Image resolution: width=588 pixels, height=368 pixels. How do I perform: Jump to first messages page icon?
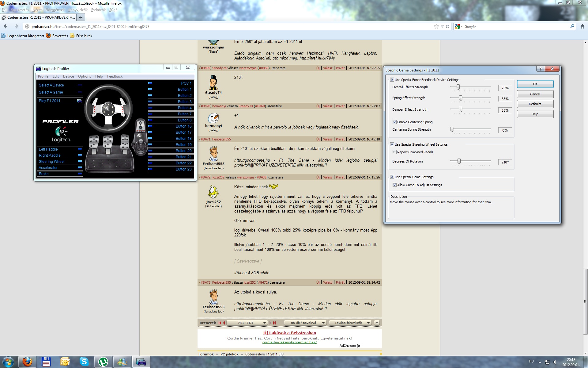pyautogui.click(x=220, y=323)
